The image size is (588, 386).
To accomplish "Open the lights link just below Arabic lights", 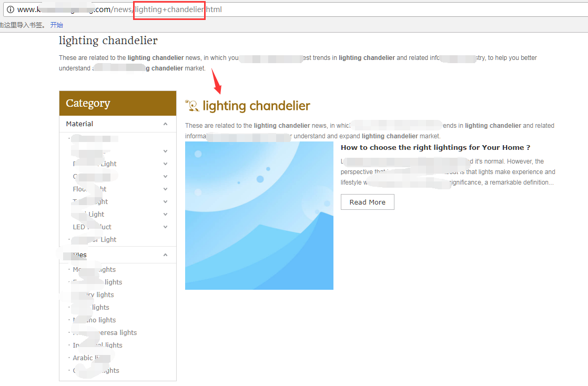I will click(x=96, y=371).
